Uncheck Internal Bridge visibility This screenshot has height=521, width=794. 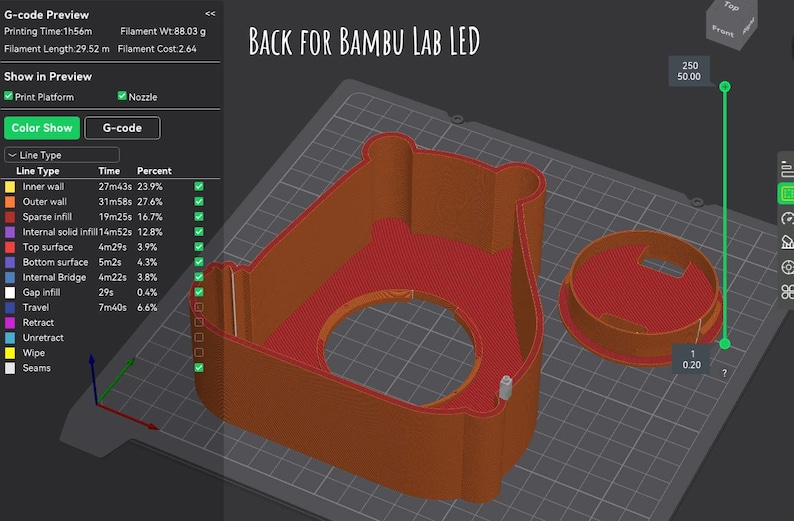tap(199, 277)
